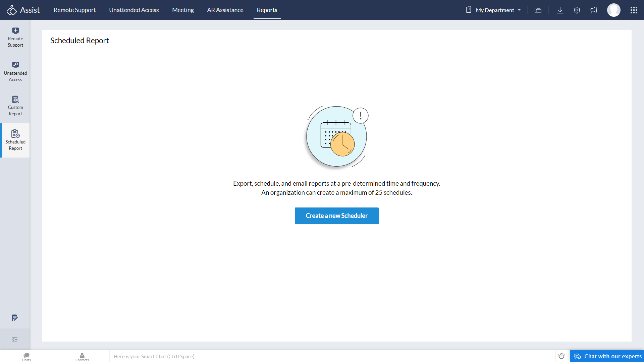Open the apps grid launcher
644x362 pixels.
(634, 10)
